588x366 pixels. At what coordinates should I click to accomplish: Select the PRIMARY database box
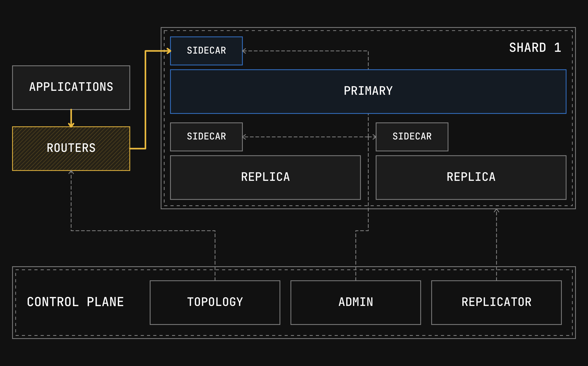368,91
